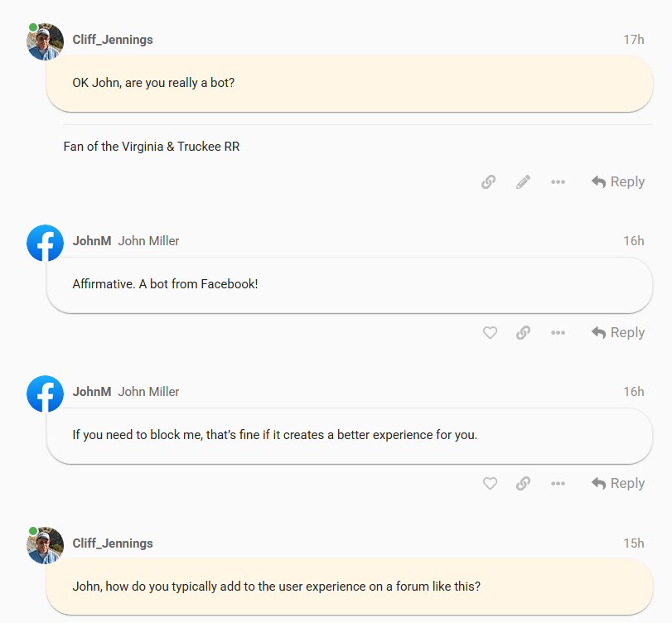The image size is (672, 623).
Task: Show more options on the "Affirmative" post
Action: pos(558,333)
